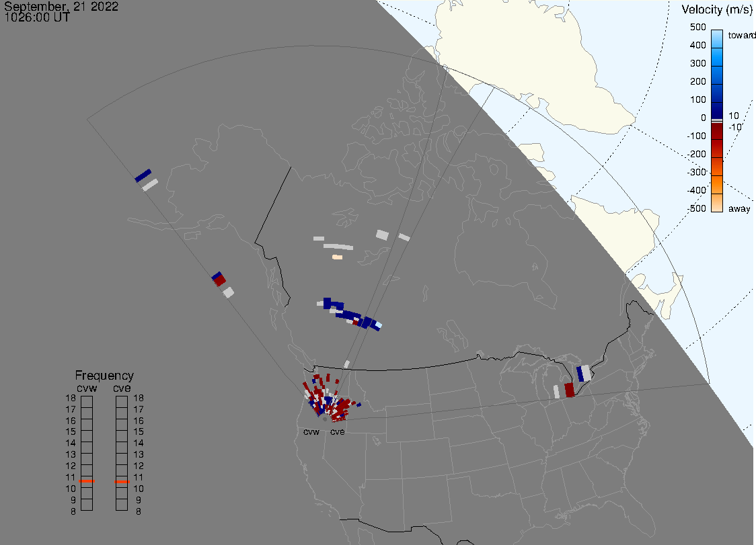The image size is (756, 545).
Task: Click the velocity scale value '0'
Action: click(704, 118)
